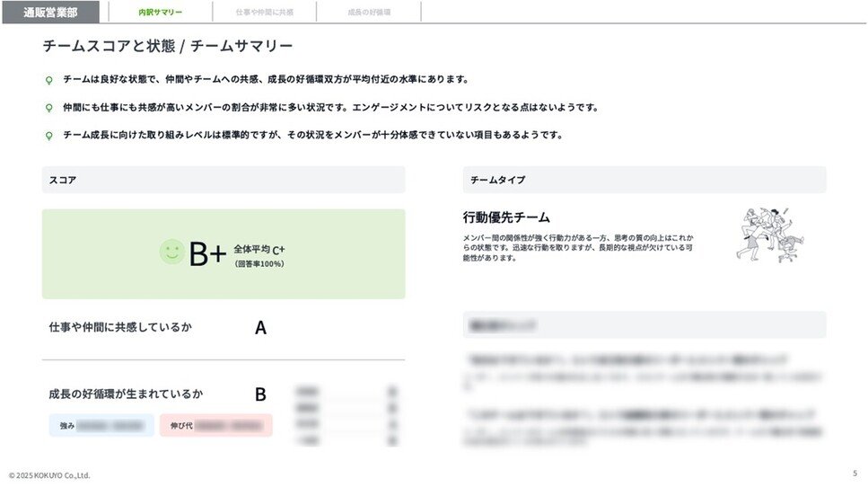The height and width of the screenshot is (487, 868).
Task: Click the page number 5
Action: click(x=855, y=474)
